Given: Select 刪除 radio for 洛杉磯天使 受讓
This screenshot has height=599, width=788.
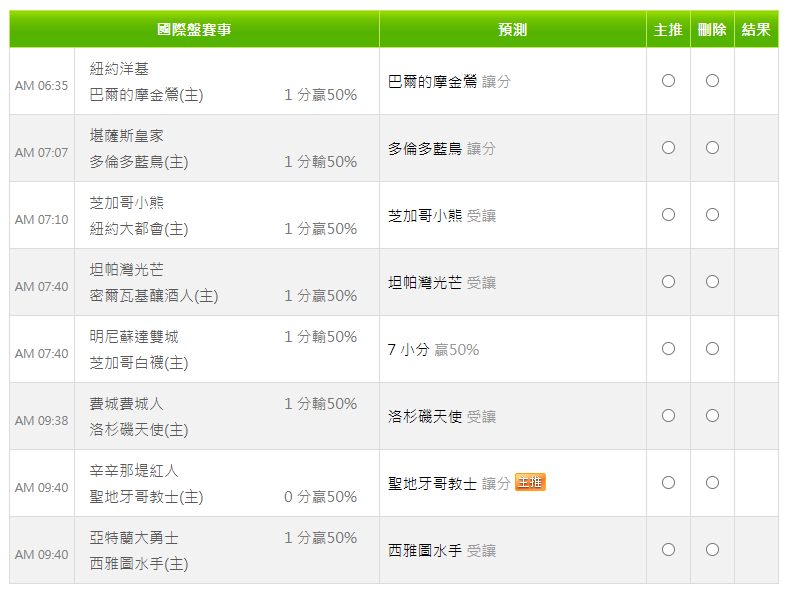Looking at the screenshot, I should pos(712,416).
